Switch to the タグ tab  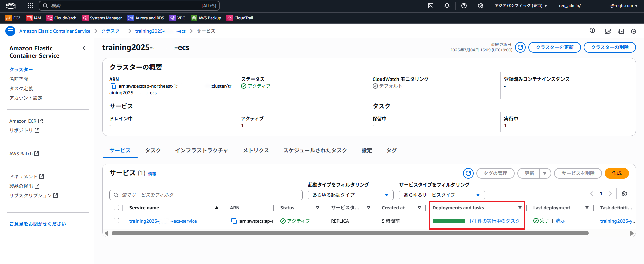coord(391,150)
